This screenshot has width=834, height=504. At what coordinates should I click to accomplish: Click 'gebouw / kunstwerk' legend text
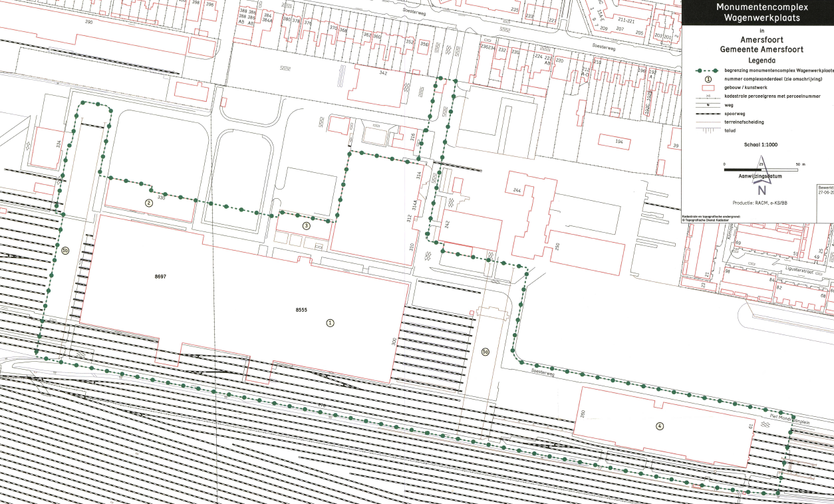click(x=745, y=87)
